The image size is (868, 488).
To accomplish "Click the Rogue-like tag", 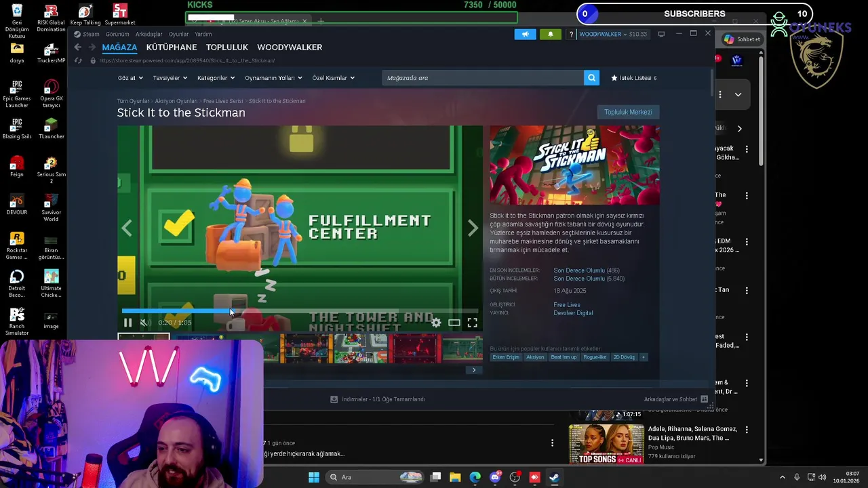I will pyautogui.click(x=595, y=357).
